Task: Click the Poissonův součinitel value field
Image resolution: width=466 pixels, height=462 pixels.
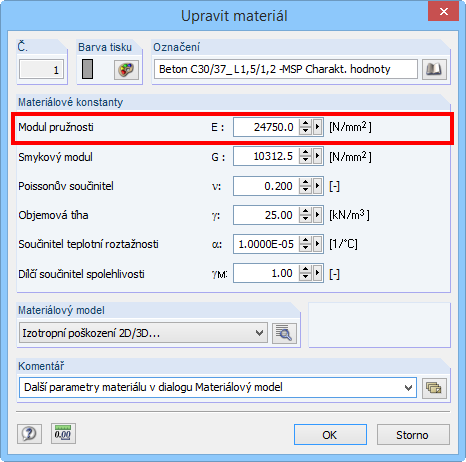Action: pos(266,186)
